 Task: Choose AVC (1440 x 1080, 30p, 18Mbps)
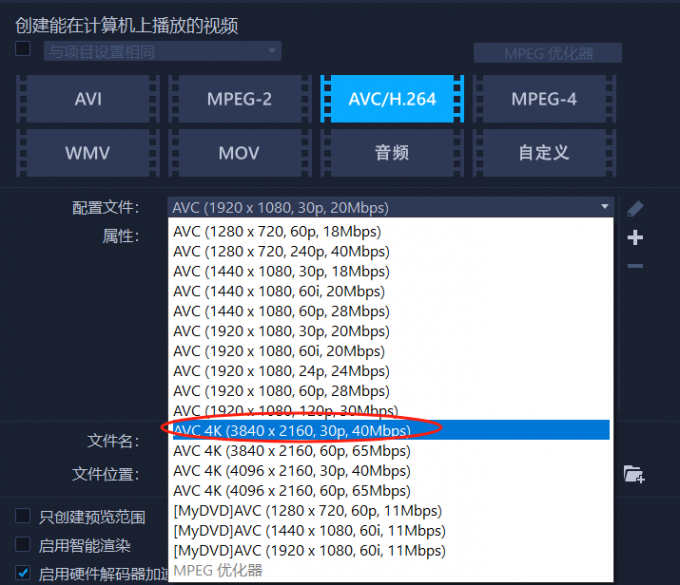point(391,271)
